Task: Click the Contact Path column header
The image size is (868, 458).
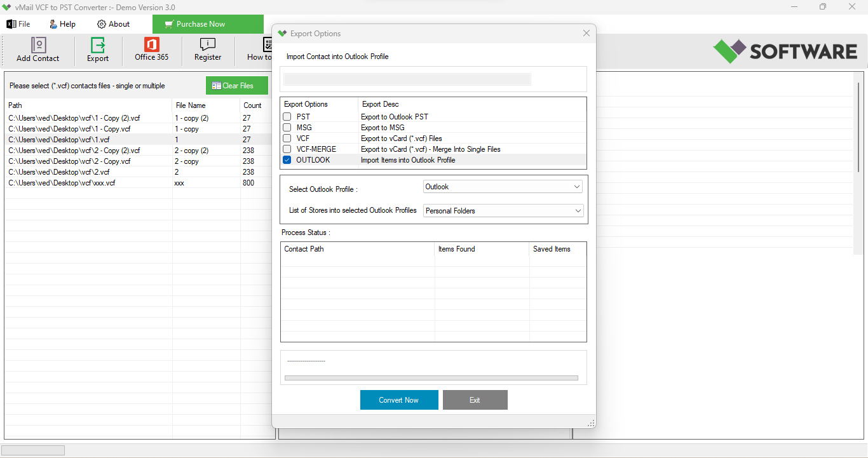Action: coord(358,249)
